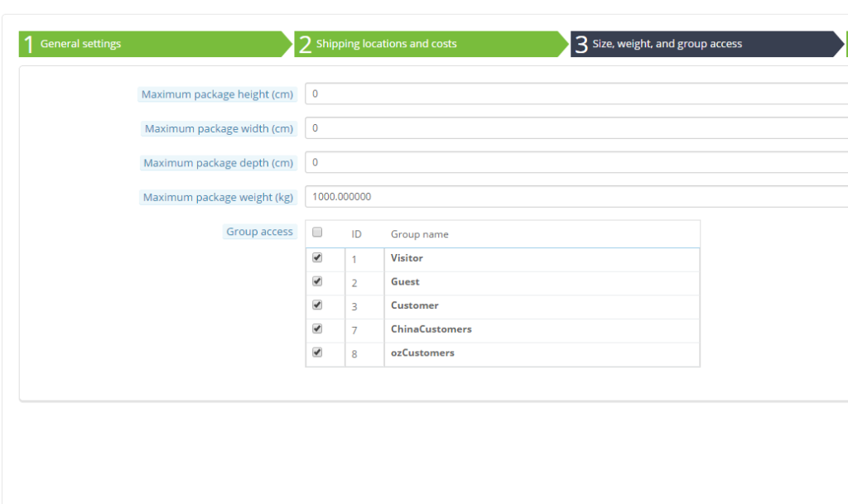
Task: Disable the ozCustomers group access
Action: [317, 353]
